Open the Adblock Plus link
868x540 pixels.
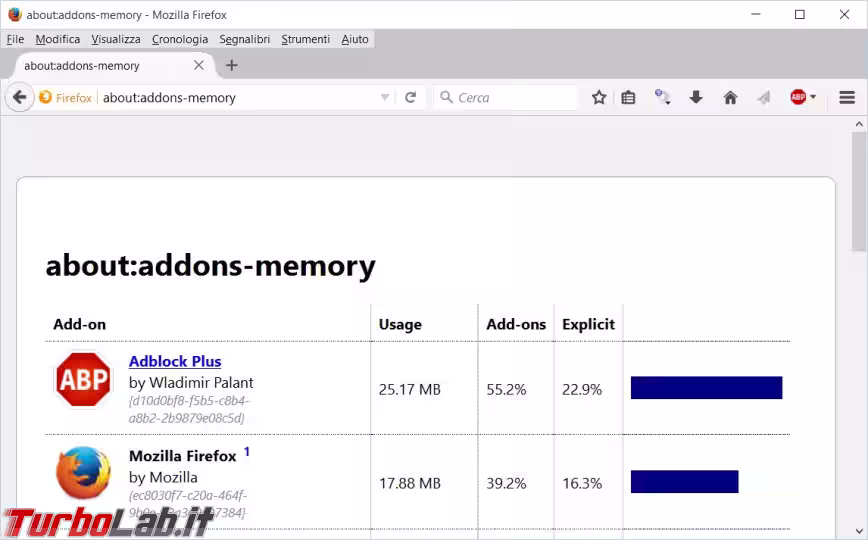[175, 361]
